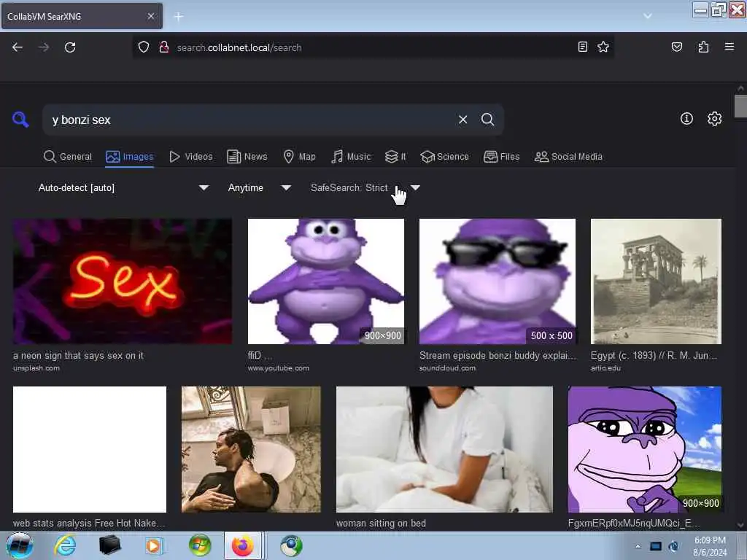Viewport: 747px width, 560px height.
Task: Open a new tab with plus
Action: pos(179,17)
